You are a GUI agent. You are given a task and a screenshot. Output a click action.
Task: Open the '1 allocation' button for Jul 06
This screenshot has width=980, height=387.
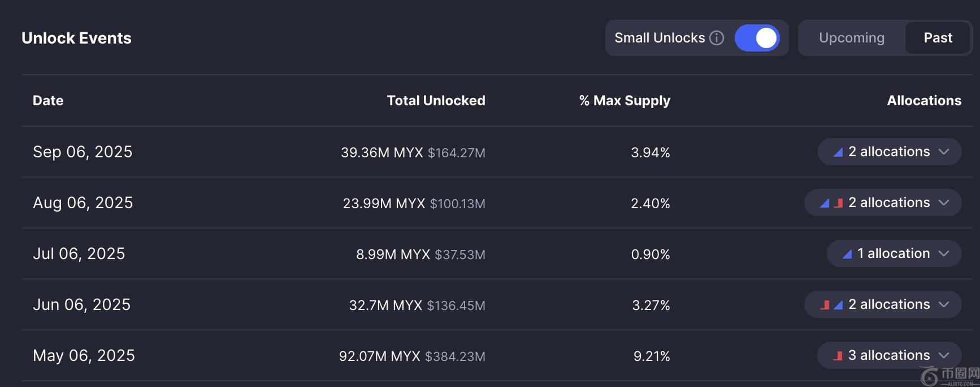click(894, 253)
